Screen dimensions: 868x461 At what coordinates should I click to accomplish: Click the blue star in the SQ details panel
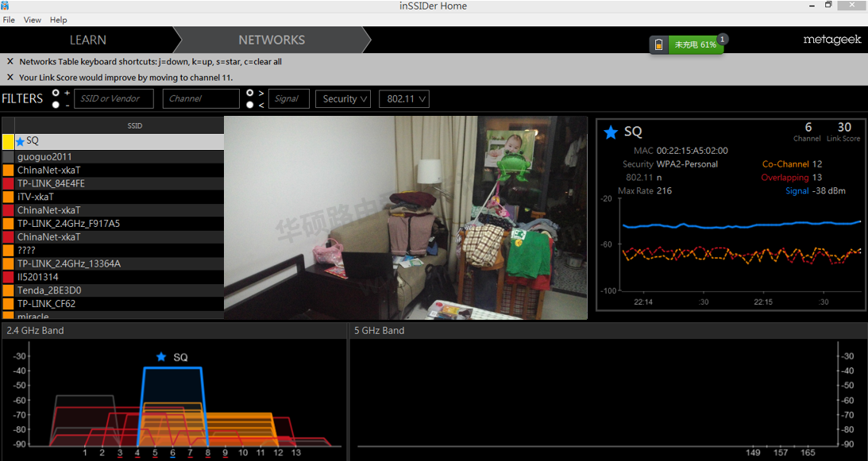tap(611, 133)
